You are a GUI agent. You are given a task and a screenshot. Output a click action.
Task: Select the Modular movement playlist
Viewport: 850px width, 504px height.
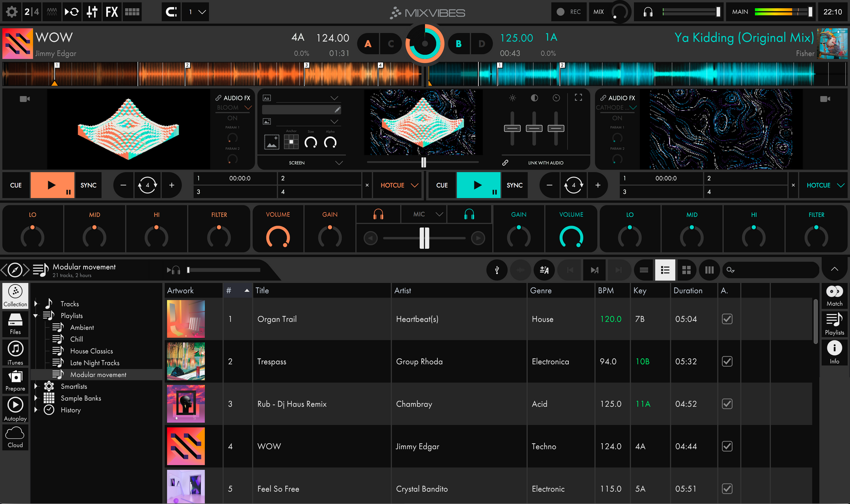point(98,374)
